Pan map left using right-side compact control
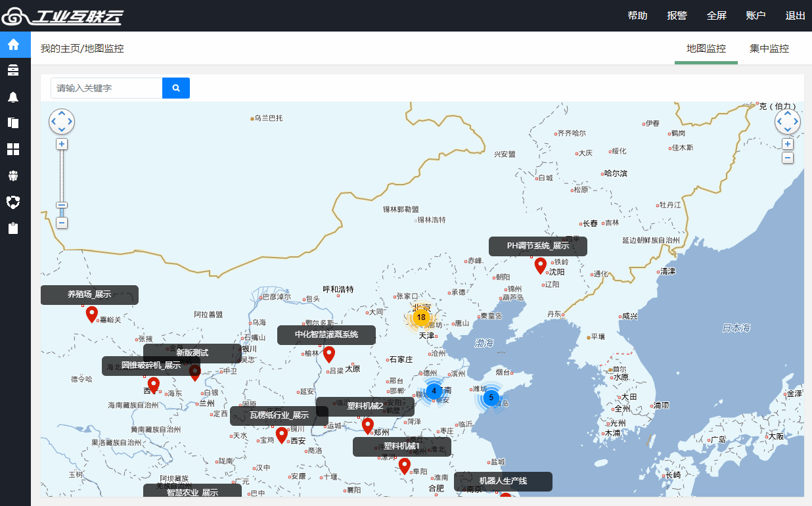This screenshot has height=506, width=812. click(x=779, y=122)
